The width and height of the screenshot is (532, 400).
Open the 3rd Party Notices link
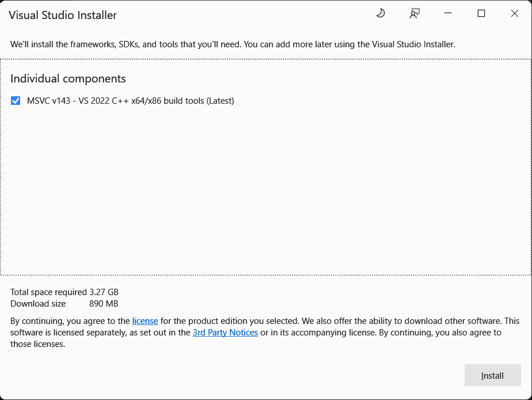click(225, 333)
